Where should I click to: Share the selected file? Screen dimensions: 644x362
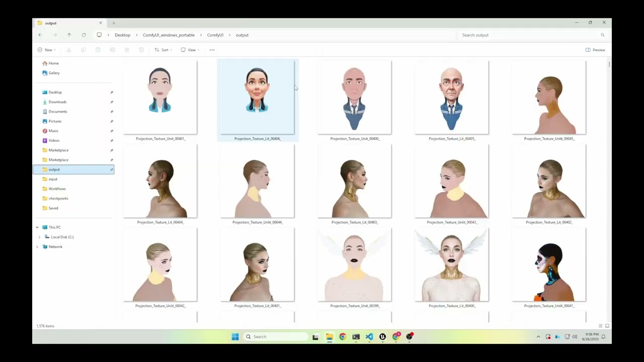127,50
